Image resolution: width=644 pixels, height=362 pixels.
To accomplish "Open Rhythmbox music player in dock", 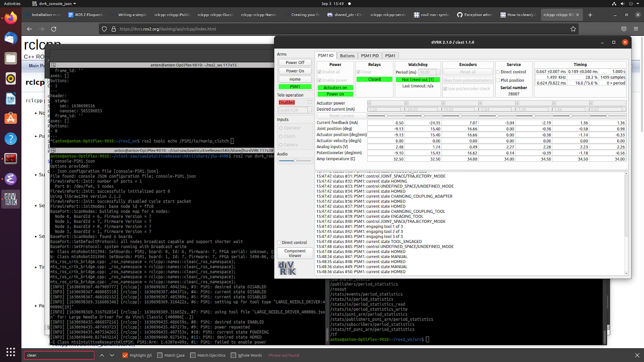I will click(11, 78).
